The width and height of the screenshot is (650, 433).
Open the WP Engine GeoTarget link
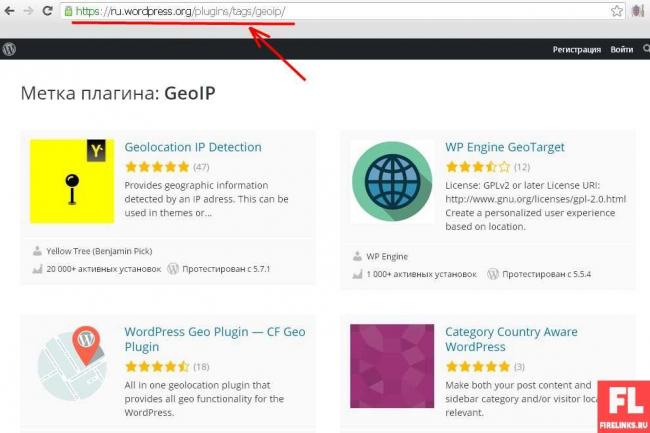(504, 147)
